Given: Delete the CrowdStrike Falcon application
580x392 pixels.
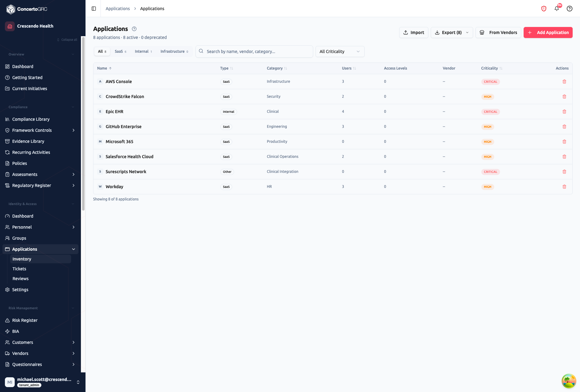Looking at the screenshot, I should click(x=564, y=97).
